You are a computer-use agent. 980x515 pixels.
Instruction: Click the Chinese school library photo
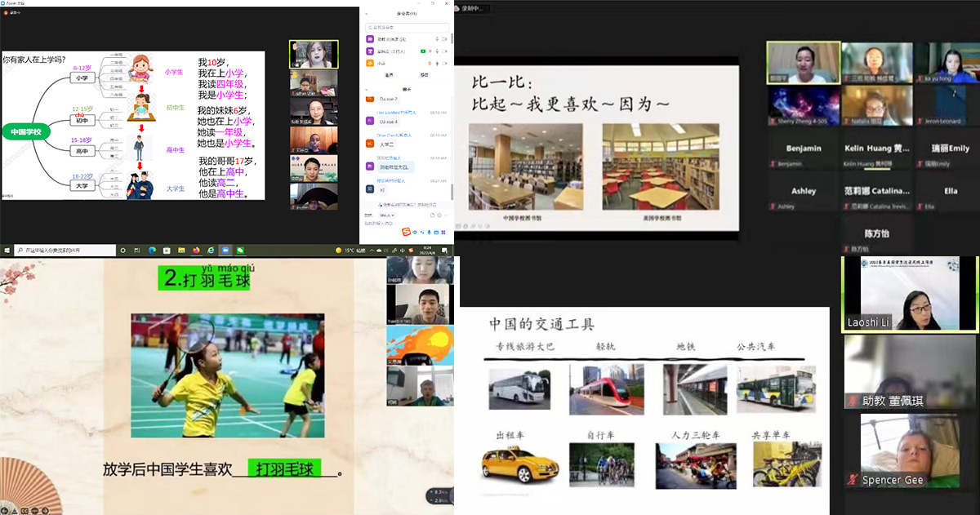click(x=525, y=167)
